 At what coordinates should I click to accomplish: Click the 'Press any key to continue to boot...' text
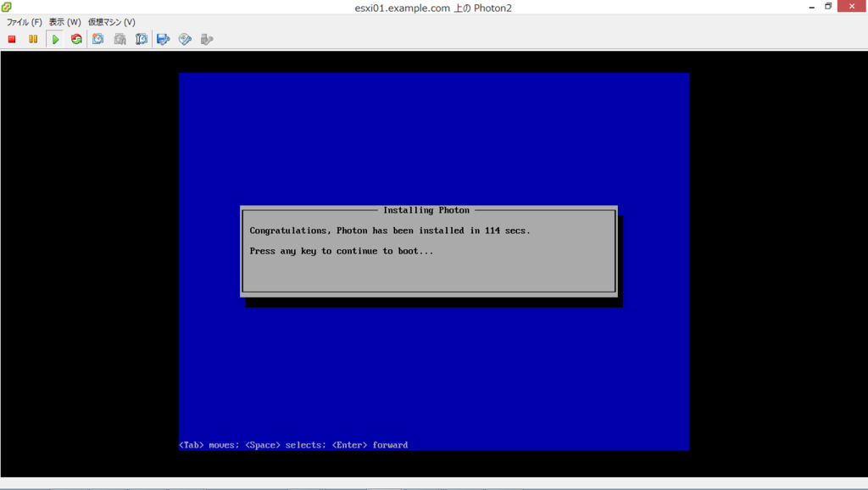[341, 252]
